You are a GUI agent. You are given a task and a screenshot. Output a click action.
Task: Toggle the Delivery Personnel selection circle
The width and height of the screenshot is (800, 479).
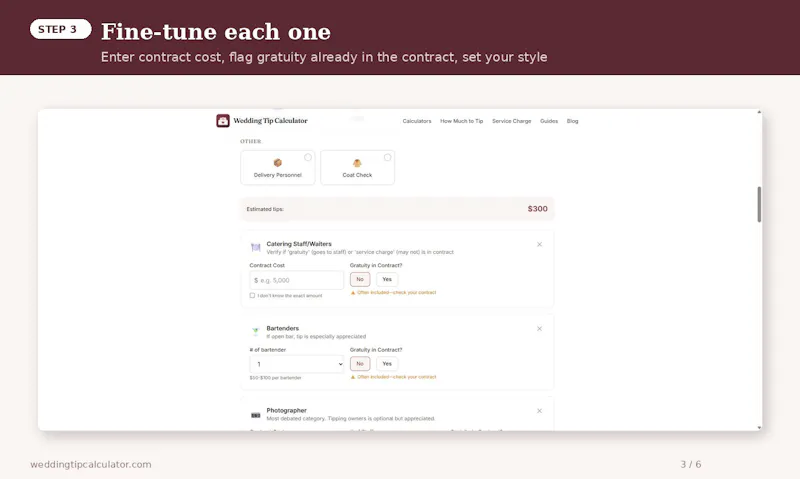308,157
